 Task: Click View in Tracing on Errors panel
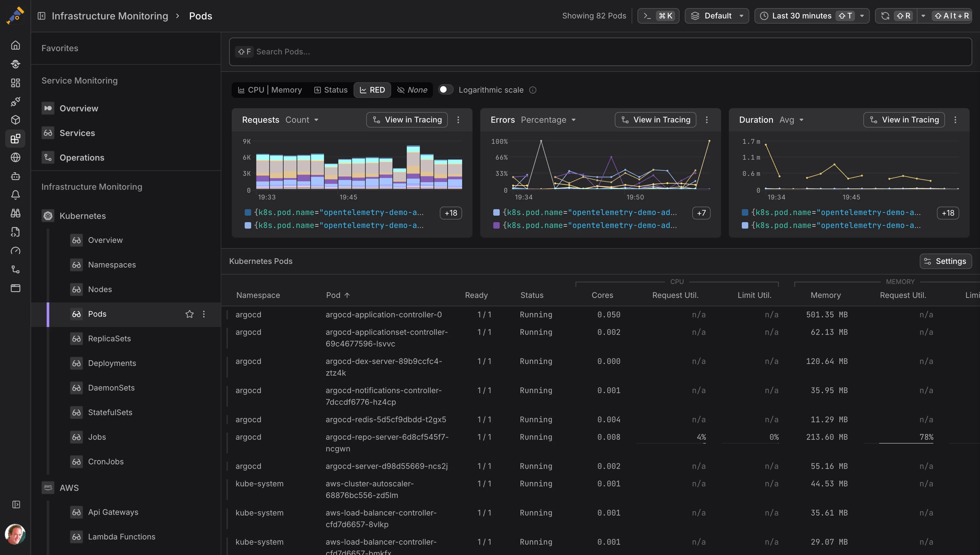[x=655, y=120]
